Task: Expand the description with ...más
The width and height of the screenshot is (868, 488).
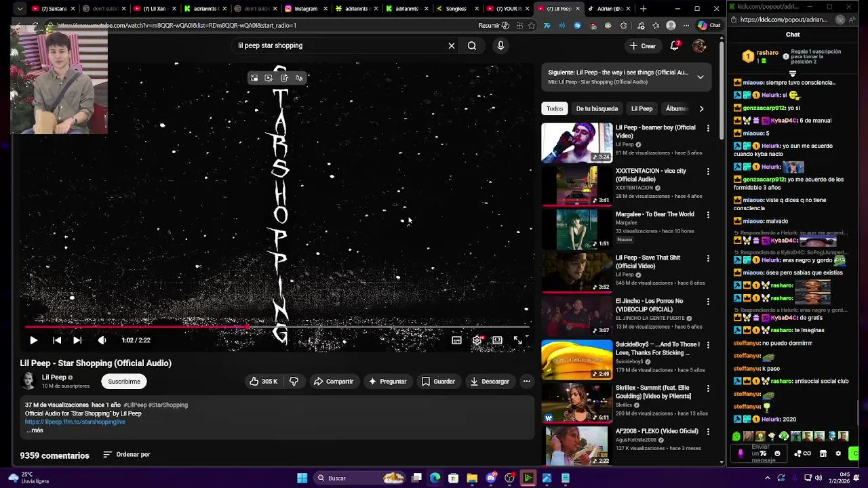Action: click(x=35, y=430)
